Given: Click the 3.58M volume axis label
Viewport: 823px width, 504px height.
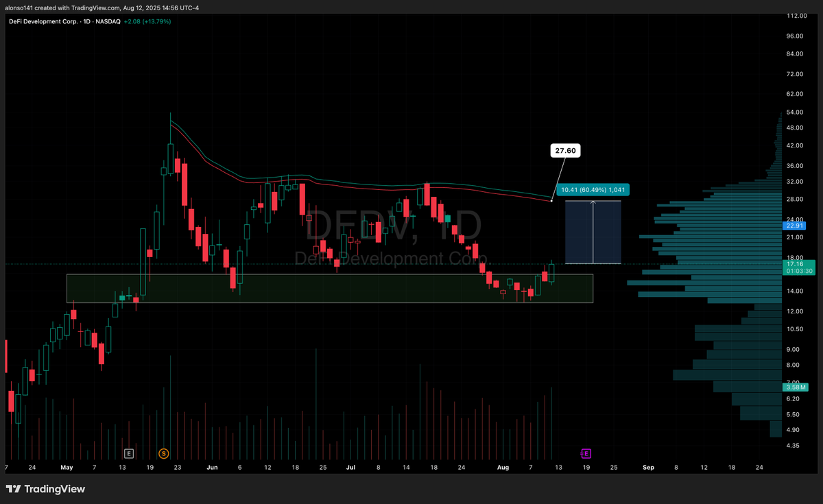Looking at the screenshot, I should pos(796,387).
